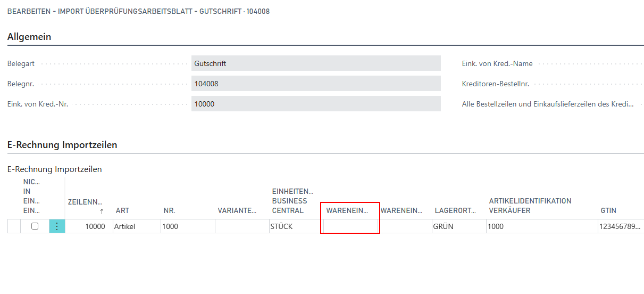Click the Eink. von Kred.-Nr. field
644x294 pixels.
pyautogui.click(x=316, y=104)
